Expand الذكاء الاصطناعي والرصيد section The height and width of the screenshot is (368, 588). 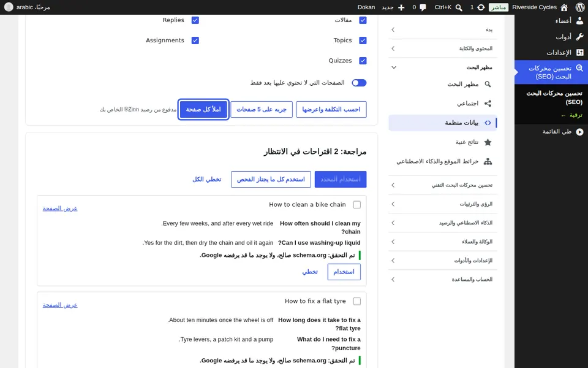point(442,223)
